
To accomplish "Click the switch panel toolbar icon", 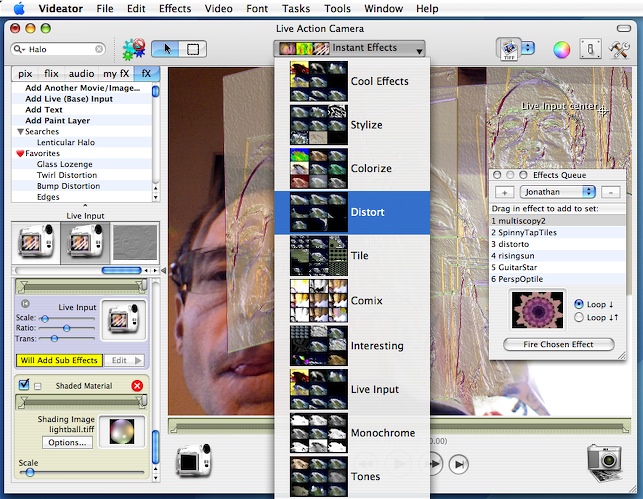I will 591,49.
